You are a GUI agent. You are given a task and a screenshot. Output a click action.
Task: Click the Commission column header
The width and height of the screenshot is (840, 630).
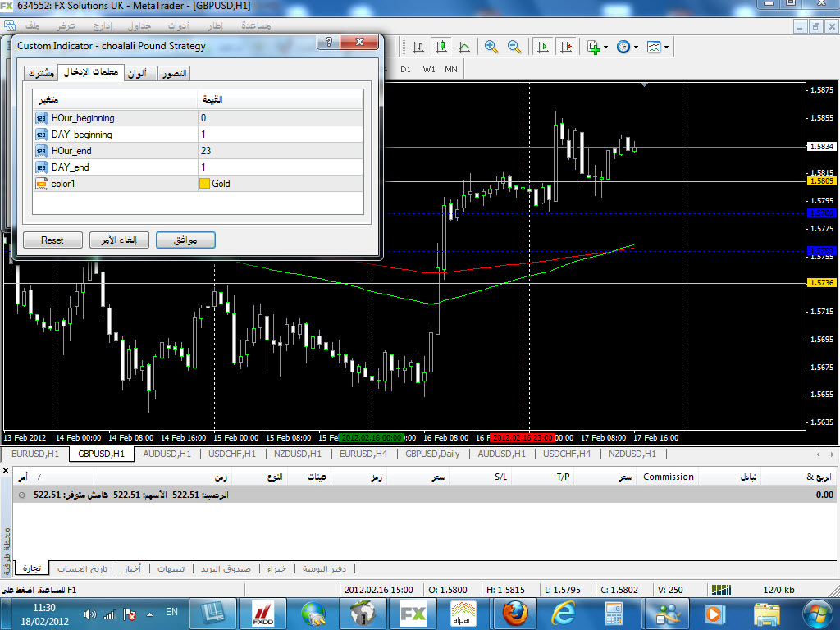coord(668,477)
